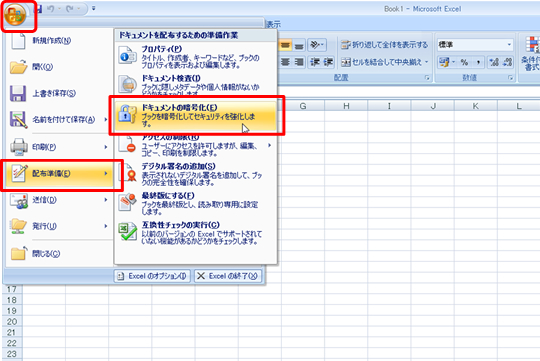This screenshot has height=361, width=540.
Task: Select column H header
Action: click(x=346, y=106)
